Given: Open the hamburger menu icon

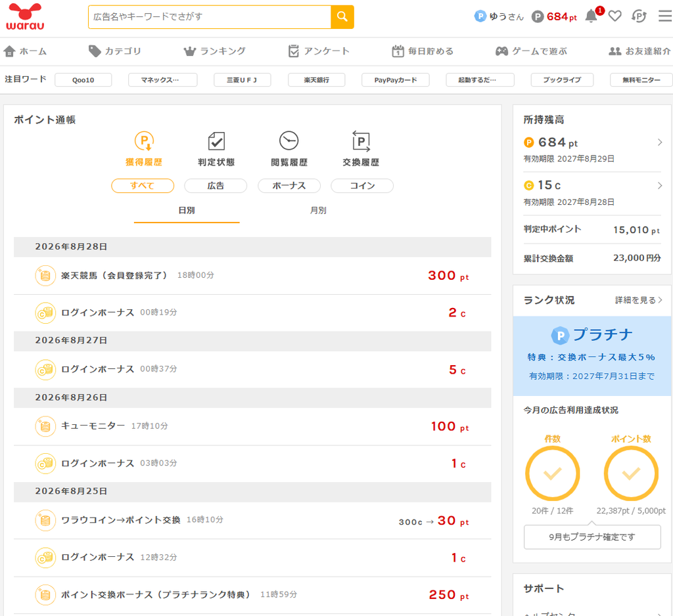Looking at the screenshot, I should tap(665, 16).
